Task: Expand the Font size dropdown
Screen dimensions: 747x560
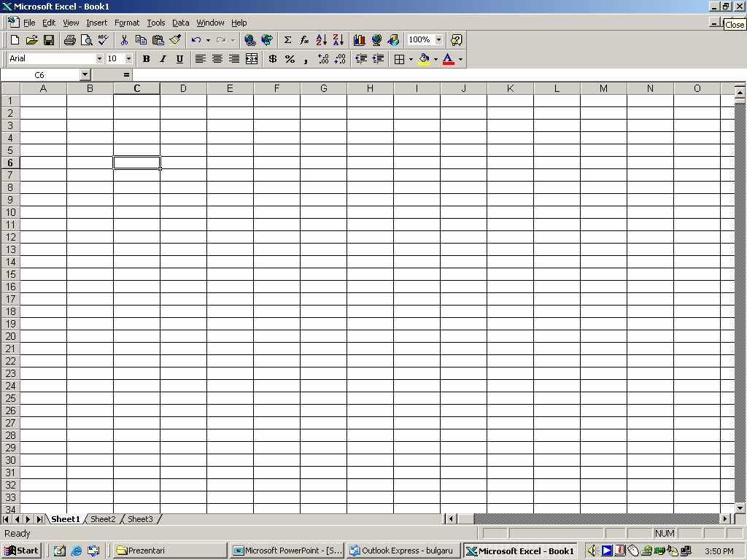Action: pyautogui.click(x=128, y=58)
